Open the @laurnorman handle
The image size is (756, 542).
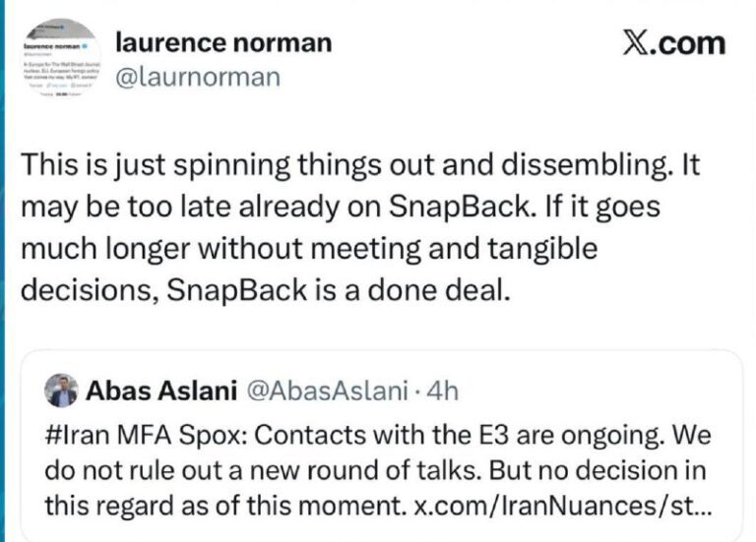click(x=198, y=77)
